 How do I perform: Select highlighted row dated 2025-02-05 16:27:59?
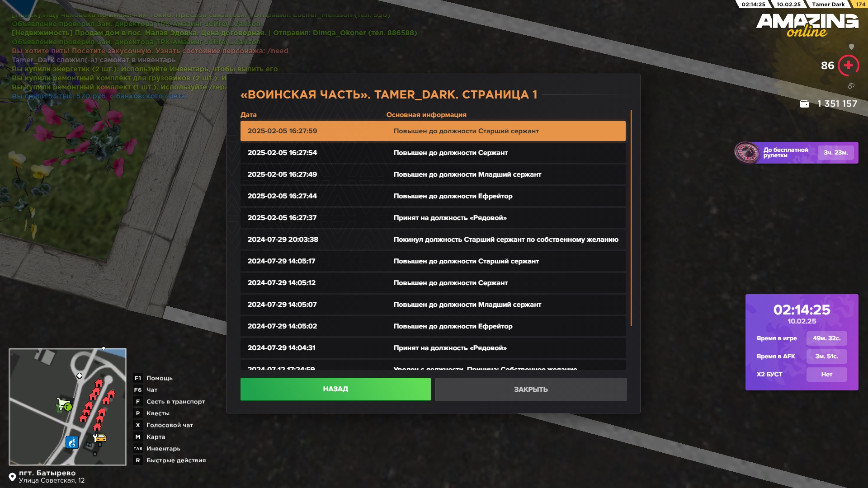tap(433, 131)
